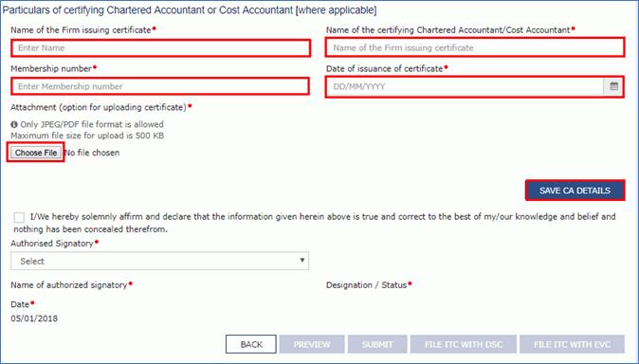This screenshot has width=639, height=364.
Task: Click the declaration statement text
Action: coord(315,223)
